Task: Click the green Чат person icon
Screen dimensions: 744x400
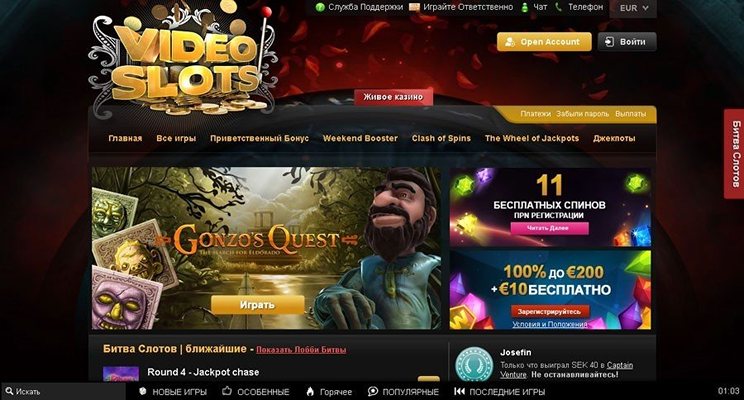Action: 524,8
